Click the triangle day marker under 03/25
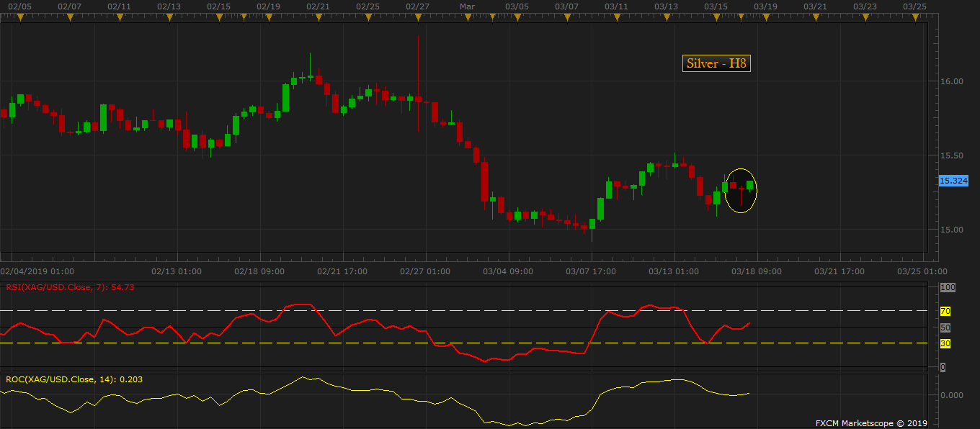 (x=914, y=18)
